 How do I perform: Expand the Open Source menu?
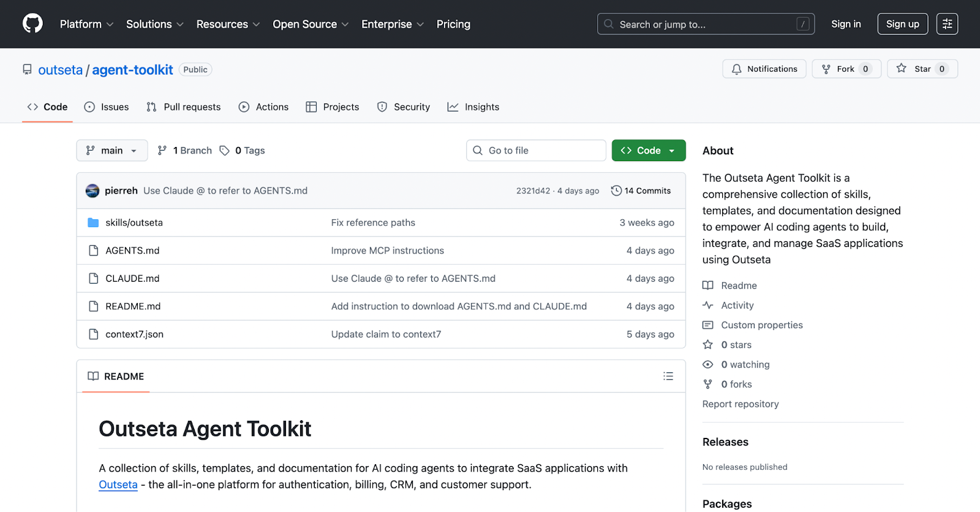click(x=311, y=24)
